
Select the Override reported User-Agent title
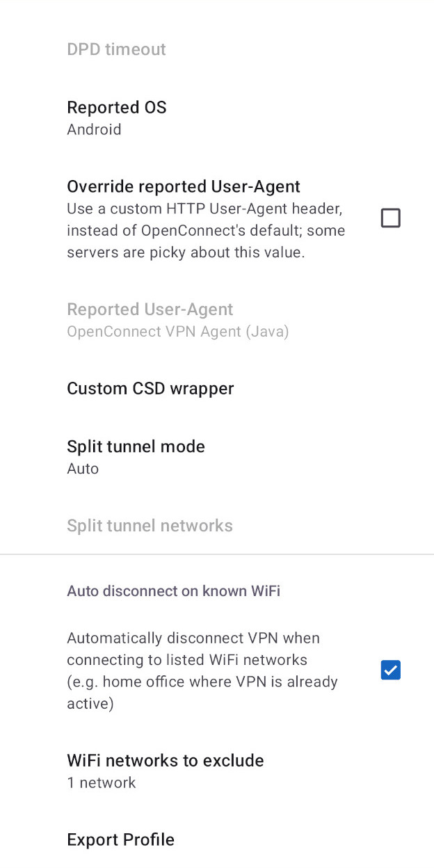click(184, 186)
